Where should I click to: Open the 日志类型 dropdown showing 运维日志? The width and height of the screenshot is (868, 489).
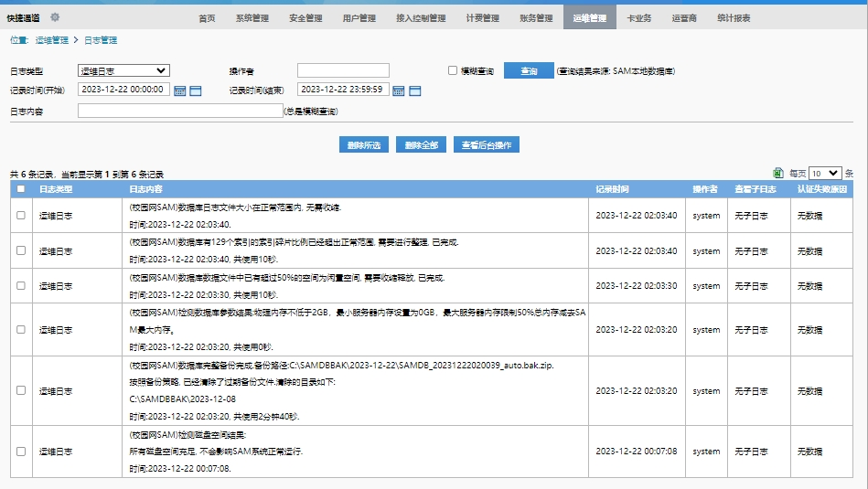pos(123,70)
